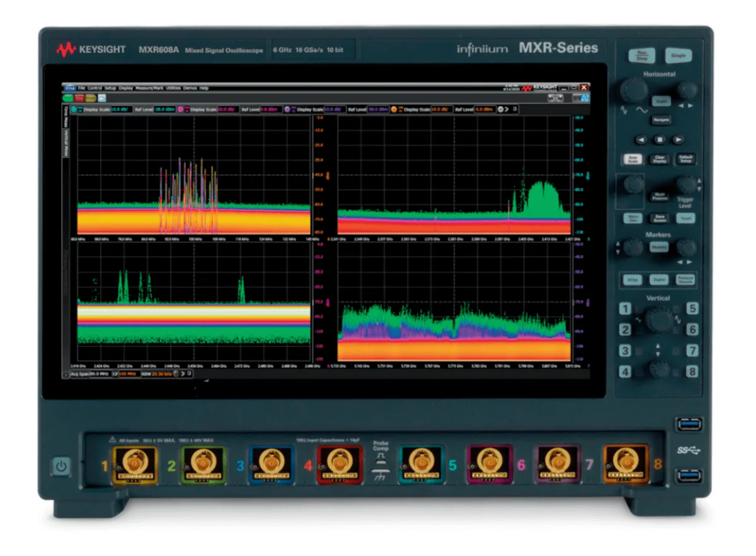
Task: Click the red stop toolbar button
Action: pos(79,98)
